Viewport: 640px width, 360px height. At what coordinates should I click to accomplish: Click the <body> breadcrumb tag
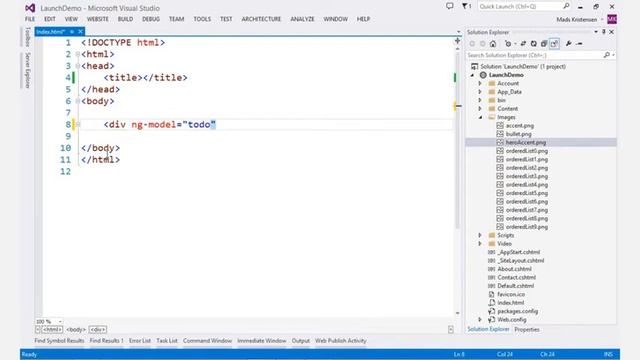pos(76,329)
